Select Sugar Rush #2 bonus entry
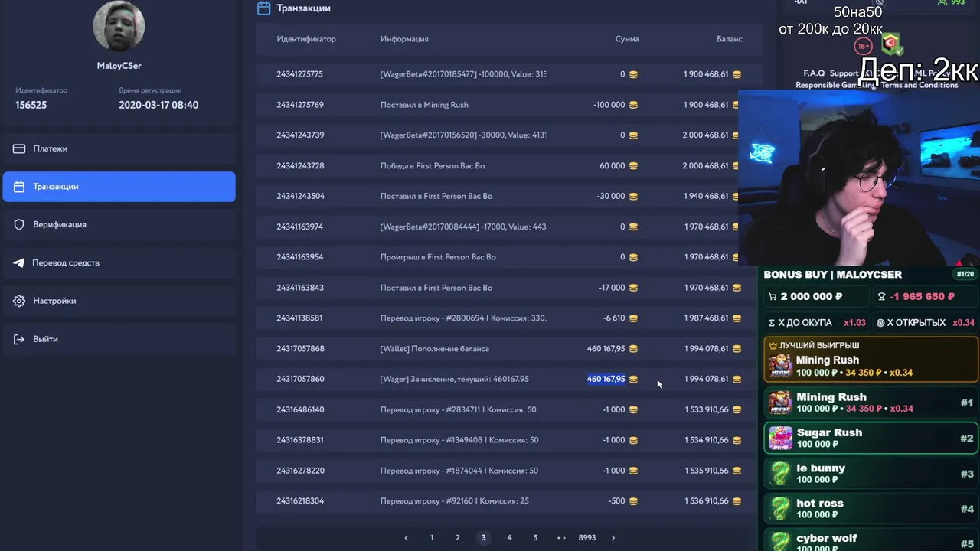Screen dimensions: 980x551 point(871,439)
